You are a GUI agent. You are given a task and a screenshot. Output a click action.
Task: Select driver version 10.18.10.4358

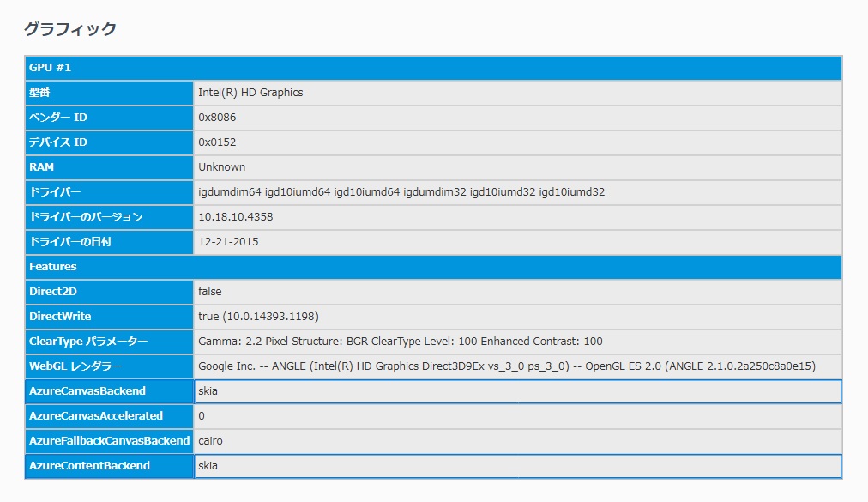(x=235, y=217)
